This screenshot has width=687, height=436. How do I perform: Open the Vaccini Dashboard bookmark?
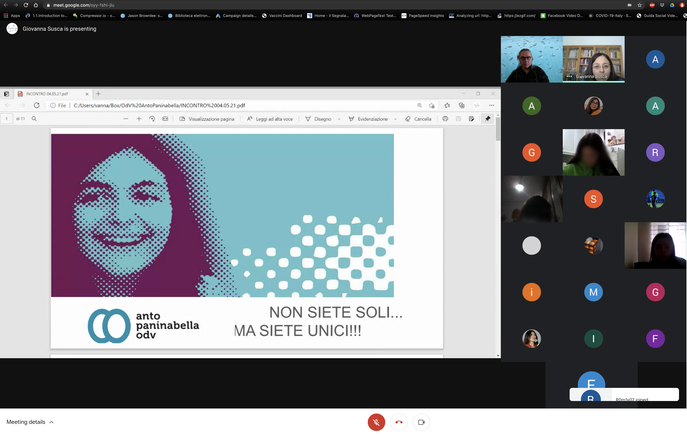[282, 15]
